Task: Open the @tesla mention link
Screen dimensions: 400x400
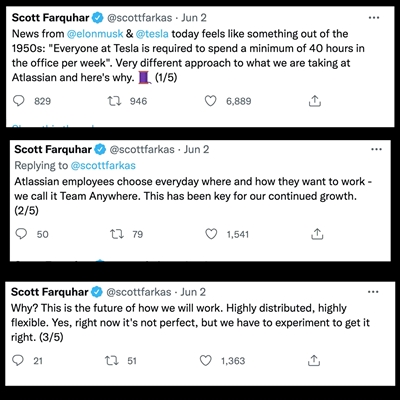Action: click(152, 34)
